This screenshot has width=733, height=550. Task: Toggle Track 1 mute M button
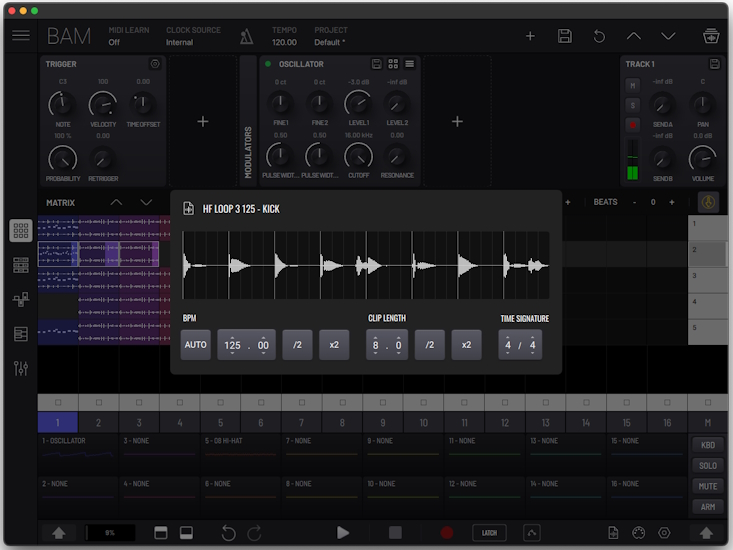632,86
